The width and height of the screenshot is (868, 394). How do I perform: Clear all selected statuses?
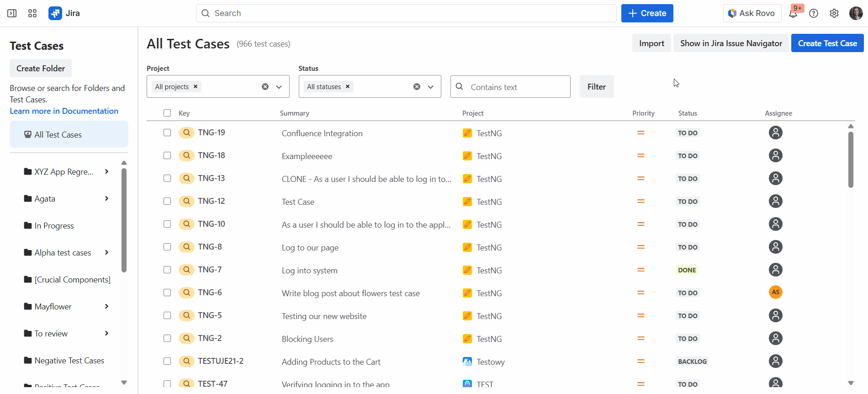(x=417, y=87)
